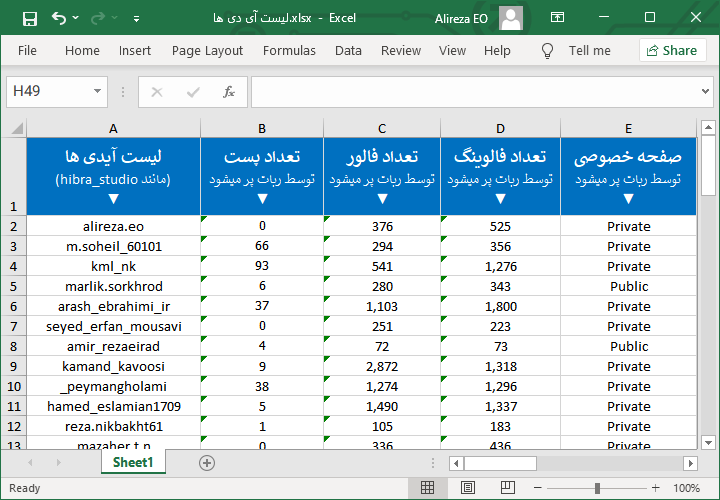Open the Customize Quick Access Toolbar menu
The height and width of the screenshot is (500, 720).
[136, 19]
